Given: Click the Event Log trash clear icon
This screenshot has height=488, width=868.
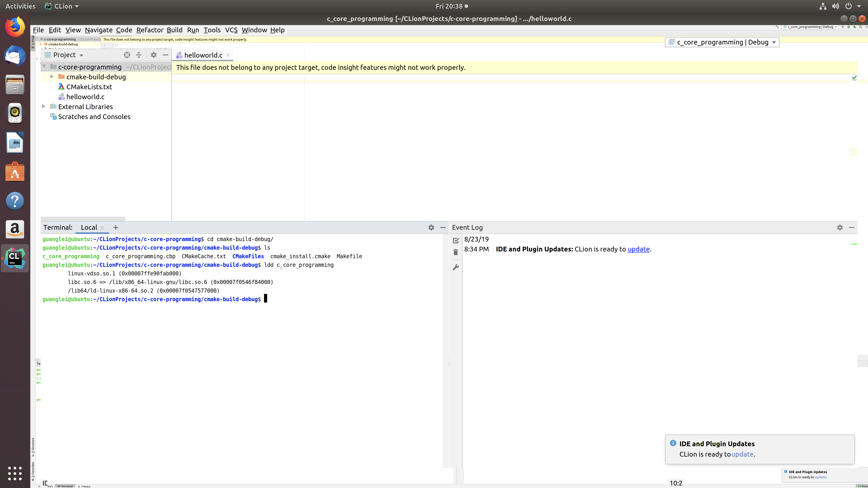Looking at the screenshot, I should tap(455, 252).
